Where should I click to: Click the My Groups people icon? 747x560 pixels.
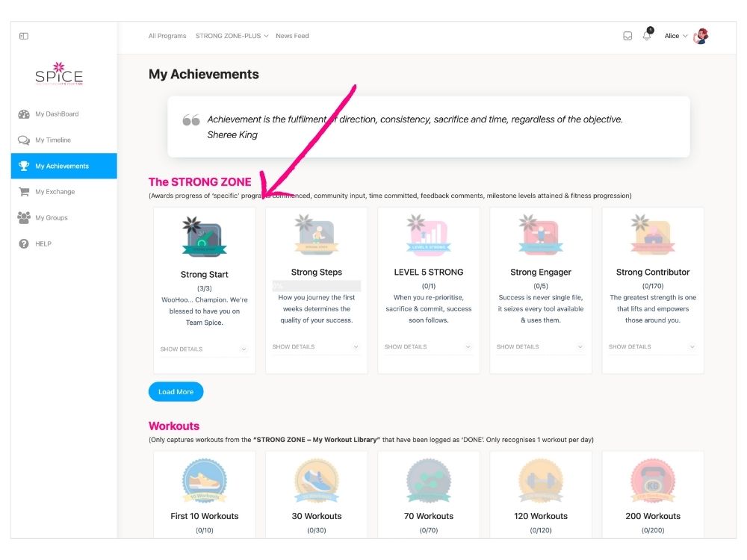click(x=24, y=218)
